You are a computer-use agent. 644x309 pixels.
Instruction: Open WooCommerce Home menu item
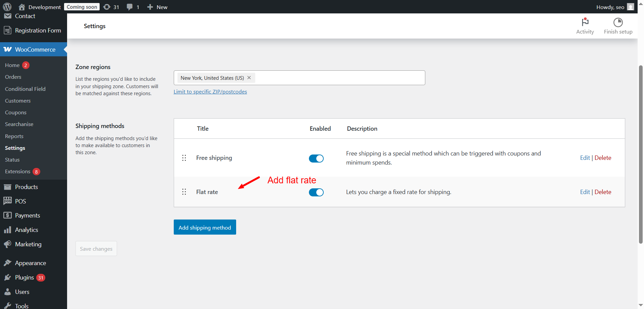coord(12,65)
